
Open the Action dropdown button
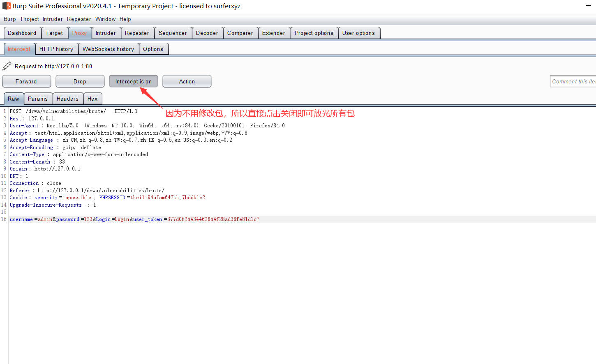click(187, 81)
